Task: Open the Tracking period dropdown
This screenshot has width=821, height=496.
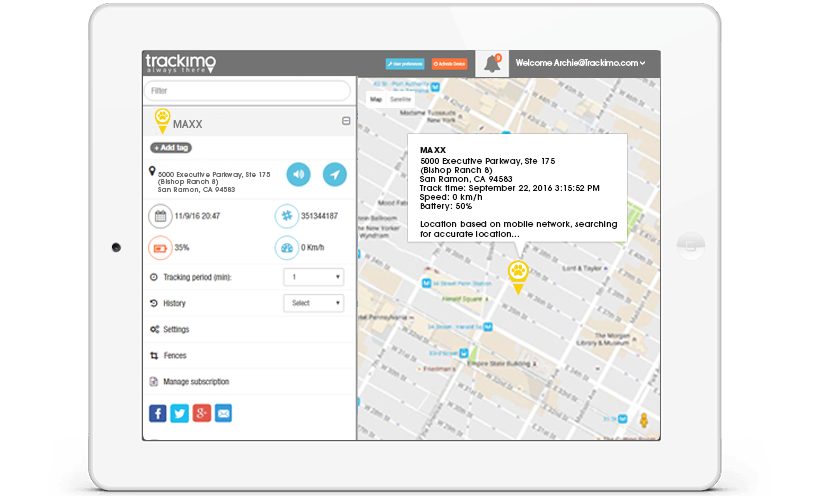Action: (314, 277)
